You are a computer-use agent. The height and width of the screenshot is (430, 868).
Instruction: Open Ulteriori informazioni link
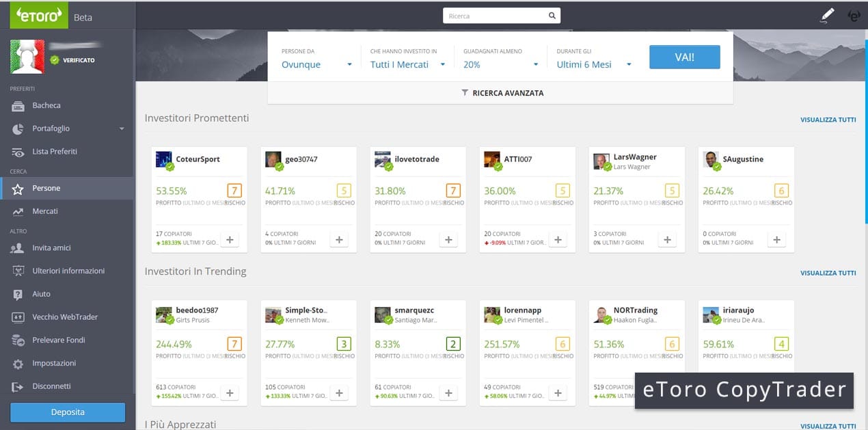pyautogui.click(x=68, y=271)
